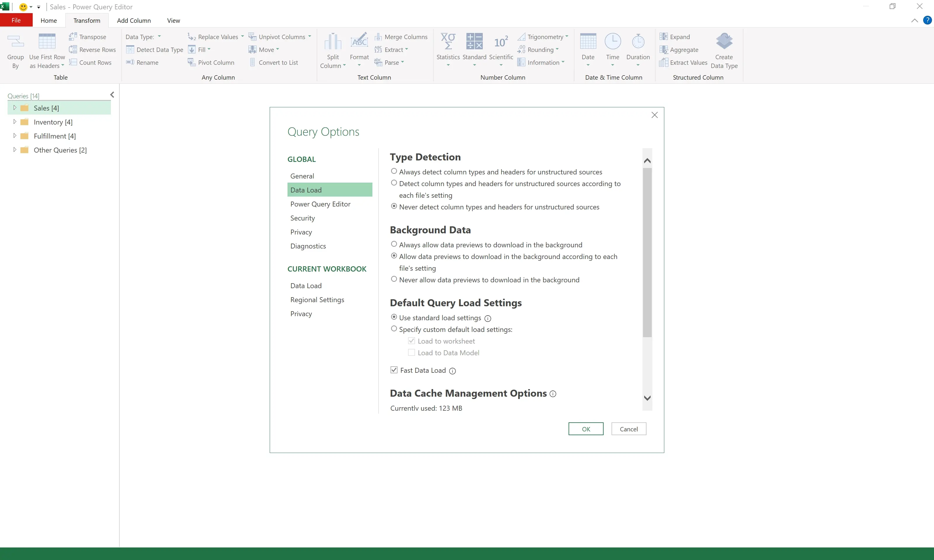
Task: Uncheck the Fast Data Load checkbox
Action: pyautogui.click(x=394, y=370)
